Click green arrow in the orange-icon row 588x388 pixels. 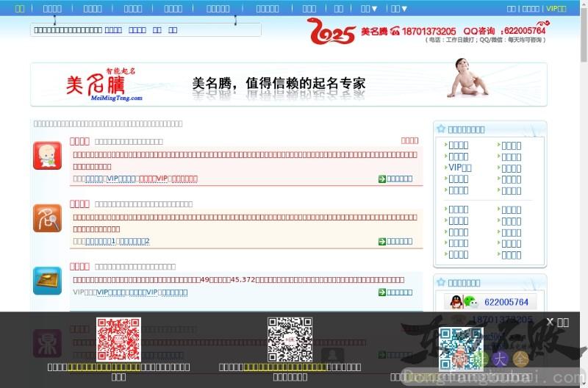click(x=382, y=242)
